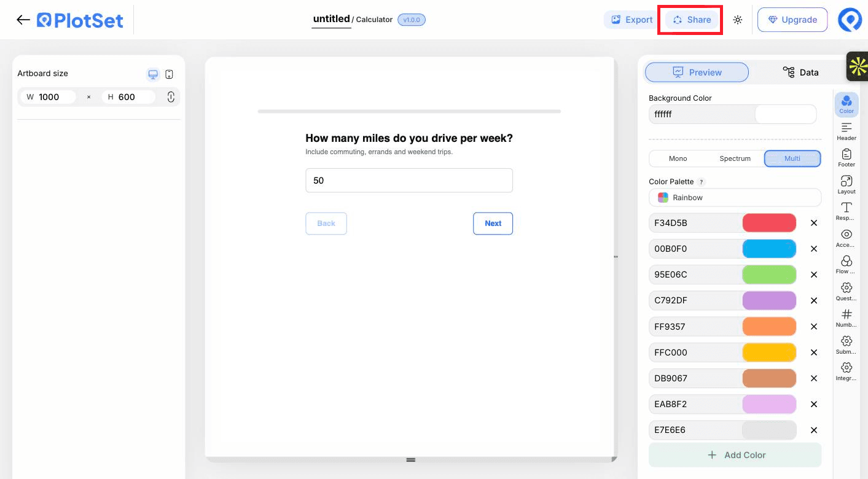Switch to the Preview tab
The height and width of the screenshot is (479, 868).
697,72
